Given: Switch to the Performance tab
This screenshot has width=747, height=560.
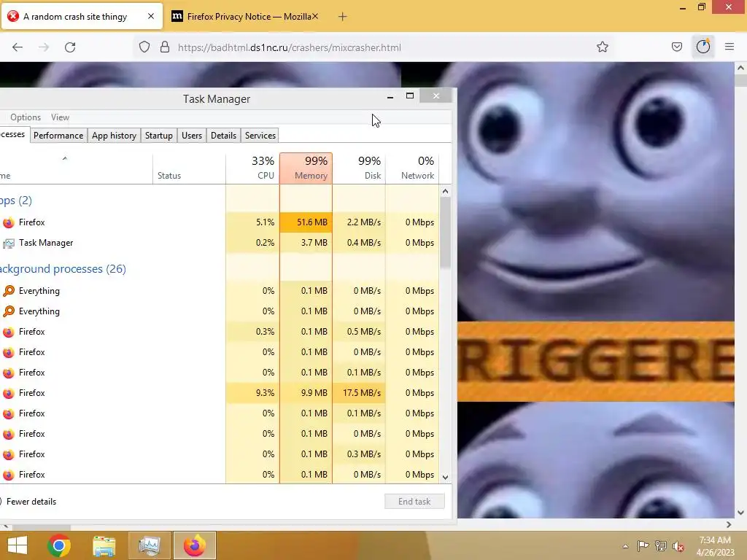Looking at the screenshot, I should [58, 135].
